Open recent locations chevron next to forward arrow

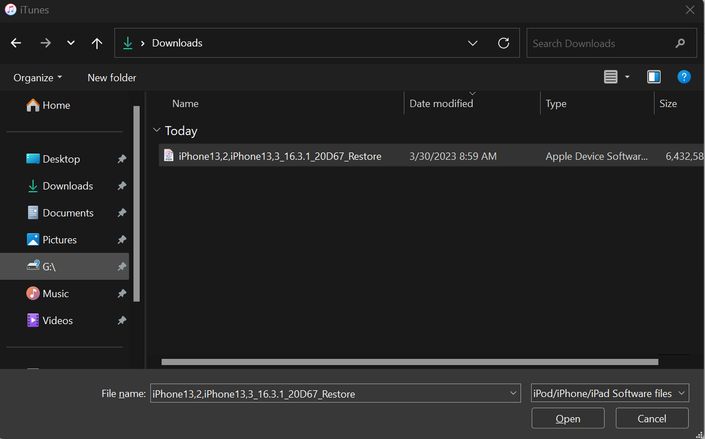(x=71, y=43)
